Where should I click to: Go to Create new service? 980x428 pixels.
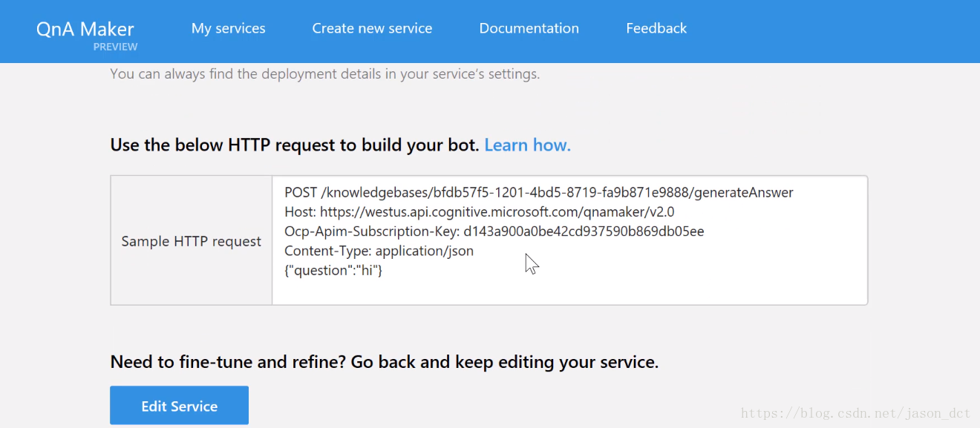(x=372, y=29)
